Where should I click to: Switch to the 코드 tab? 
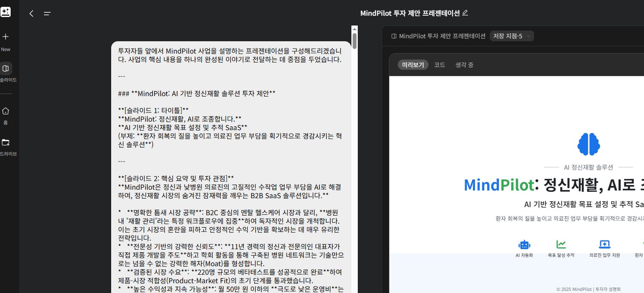(x=440, y=65)
